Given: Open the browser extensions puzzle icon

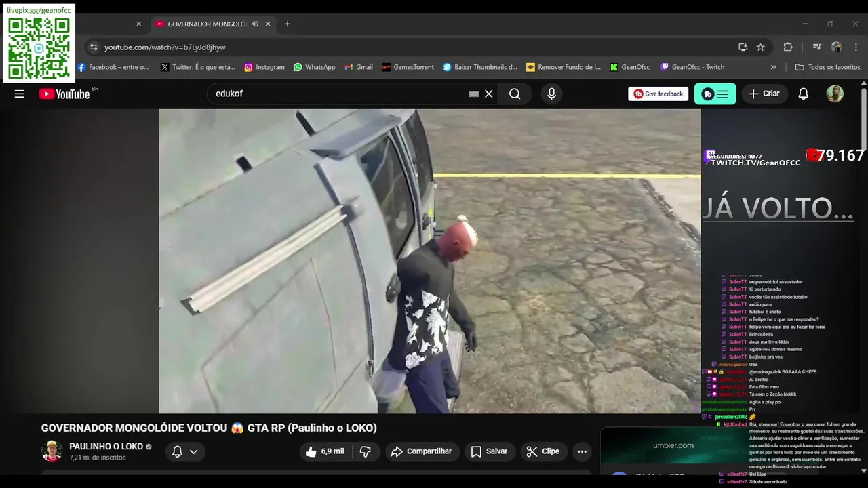Looking at the screenshot, I should point(788,47).
